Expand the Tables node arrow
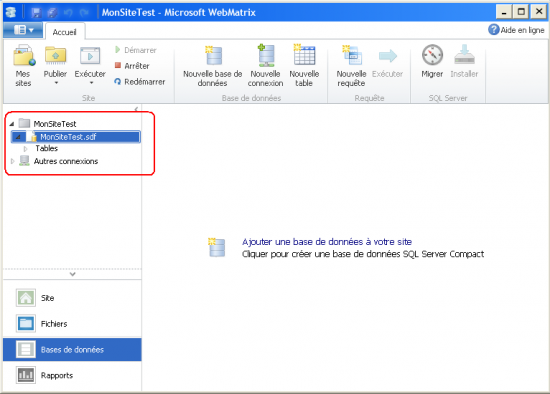The image size is (550, 394). 25,149
